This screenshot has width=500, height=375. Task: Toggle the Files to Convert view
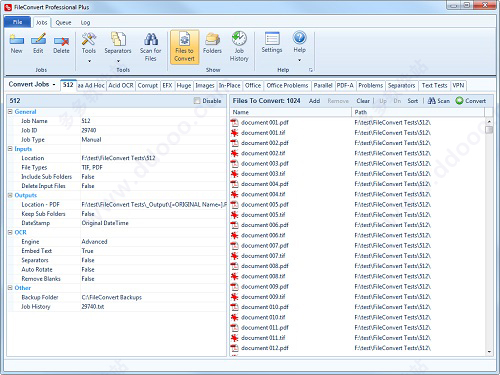184,47
